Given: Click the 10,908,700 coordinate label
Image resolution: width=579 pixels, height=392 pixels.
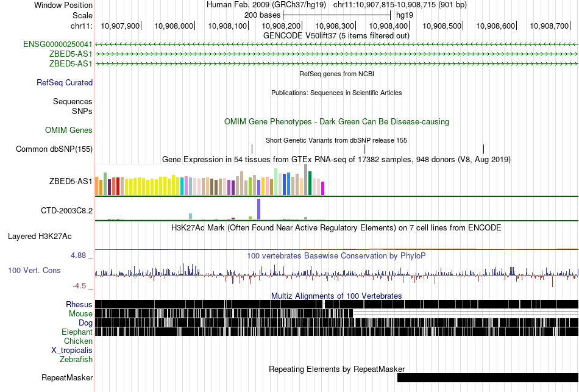Looking at the screenshot, I should point(550,26).
